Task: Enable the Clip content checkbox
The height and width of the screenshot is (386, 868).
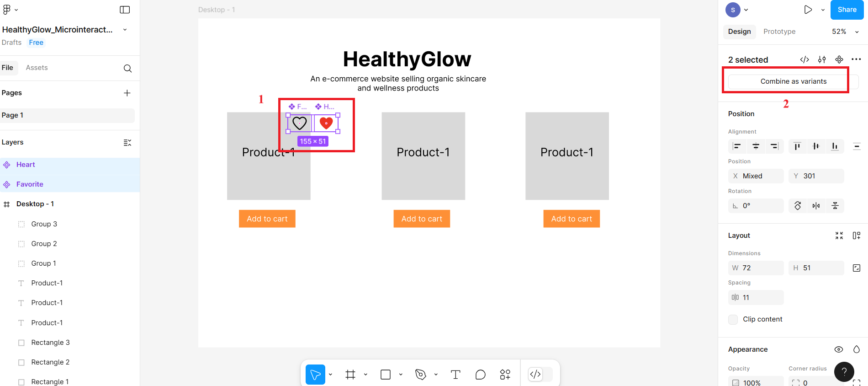Action: [733, 319]
